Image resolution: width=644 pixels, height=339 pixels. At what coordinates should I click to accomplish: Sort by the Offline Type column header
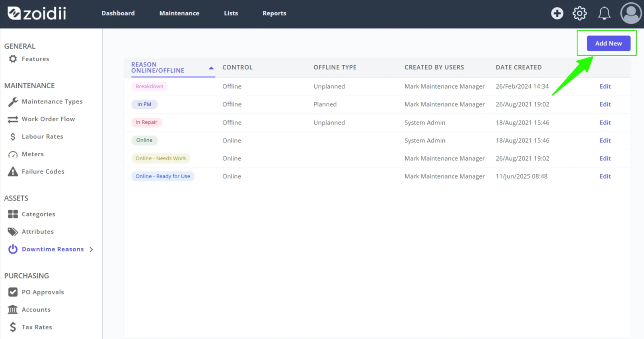pyautogui.click(x=335, y=67)
